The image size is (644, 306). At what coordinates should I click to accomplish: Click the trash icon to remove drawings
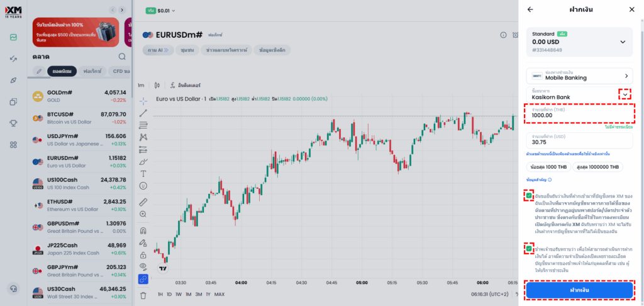coord(143,295)
